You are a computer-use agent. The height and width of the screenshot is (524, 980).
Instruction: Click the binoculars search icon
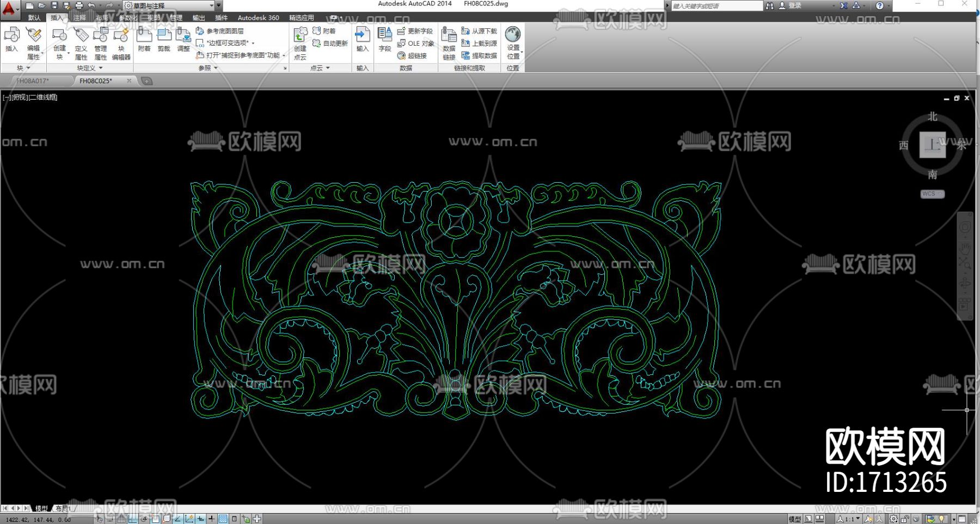769,5
